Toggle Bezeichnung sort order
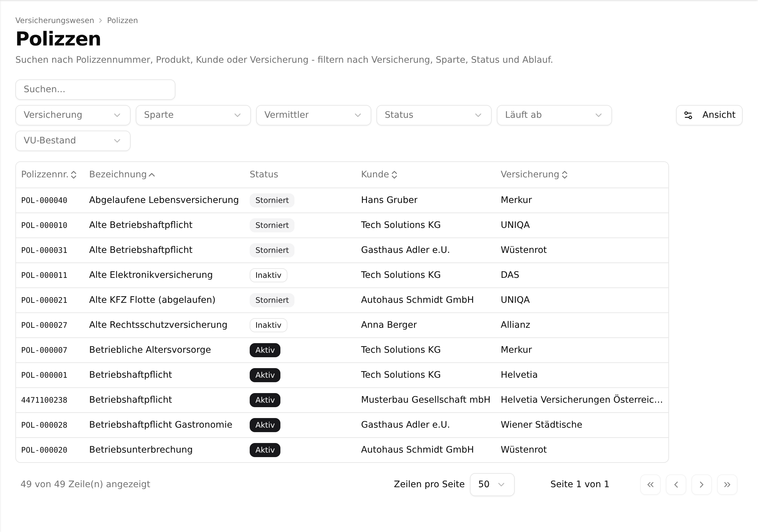Viewport: 758px width, 532px height. coord(122,174)
